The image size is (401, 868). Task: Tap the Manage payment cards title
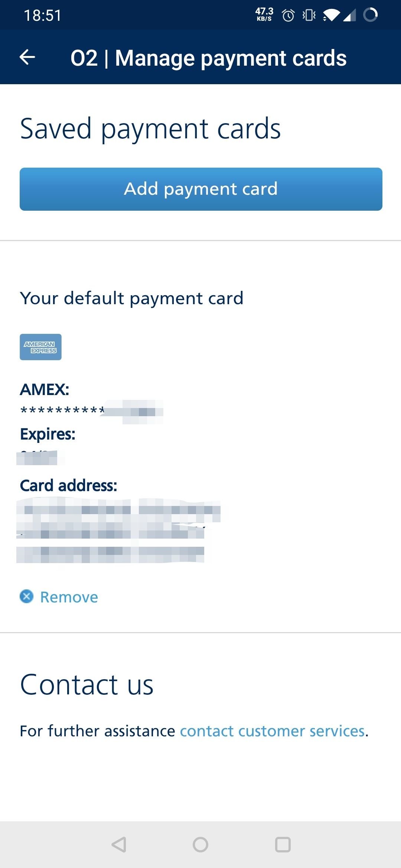coord(208,58)
